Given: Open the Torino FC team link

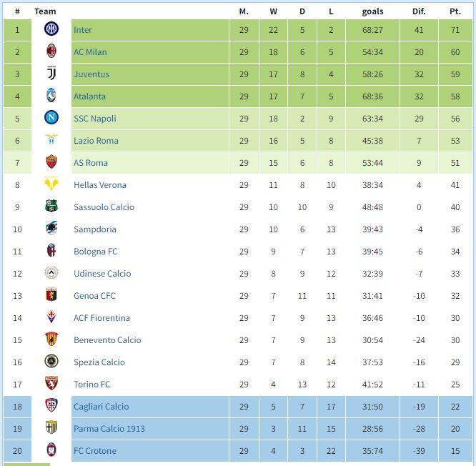Looking at the screenshot, I should point(91,385).
